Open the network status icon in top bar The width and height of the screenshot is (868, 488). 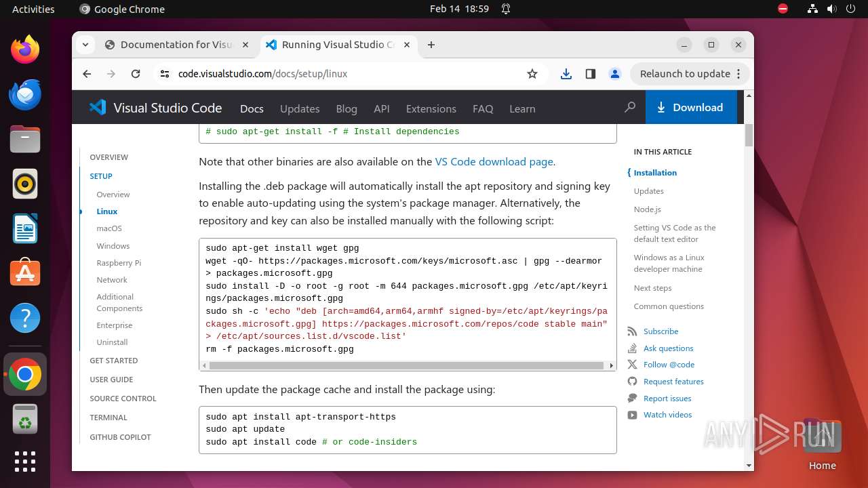click(x=812, y=9)
